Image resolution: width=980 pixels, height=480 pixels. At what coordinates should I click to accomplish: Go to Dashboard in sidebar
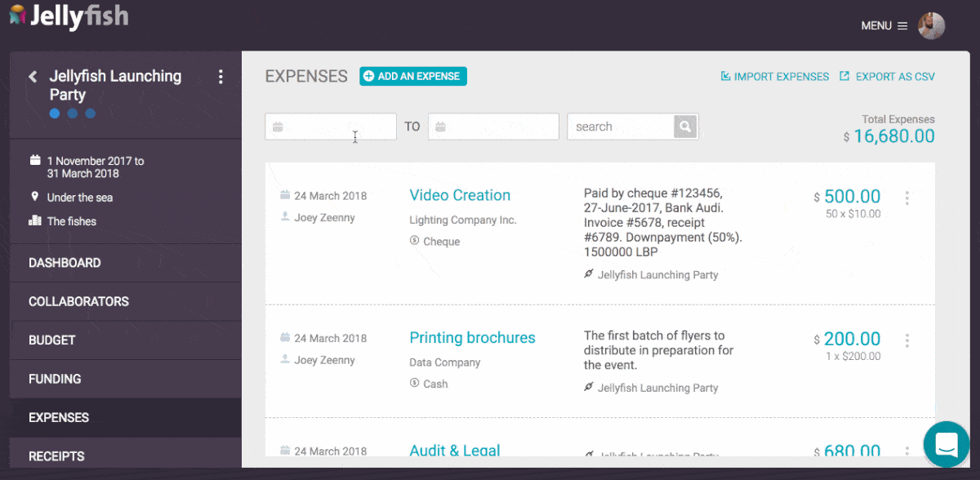click(126, 263)
